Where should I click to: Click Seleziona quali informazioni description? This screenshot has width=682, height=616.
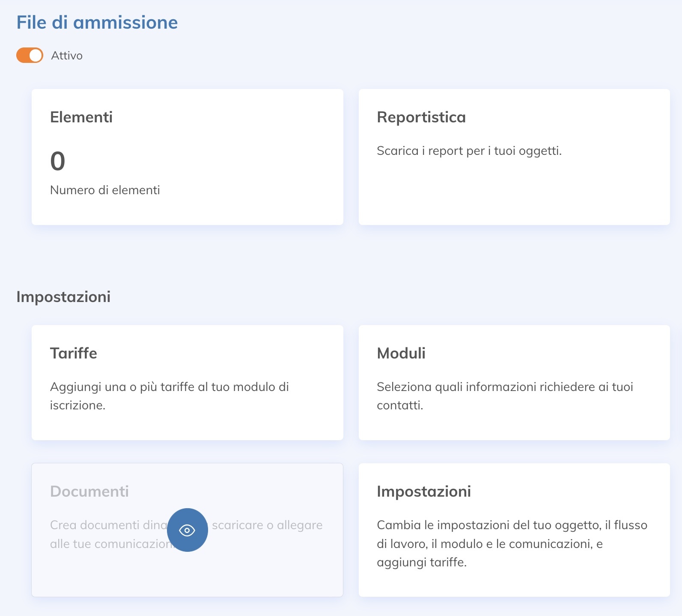505,396
